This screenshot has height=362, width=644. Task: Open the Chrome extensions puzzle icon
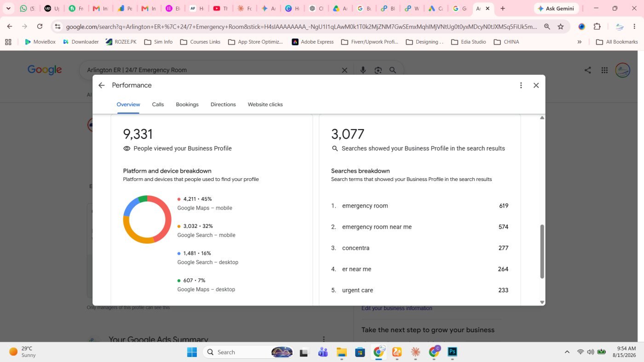pyautogui.click(x=597, y=27)
